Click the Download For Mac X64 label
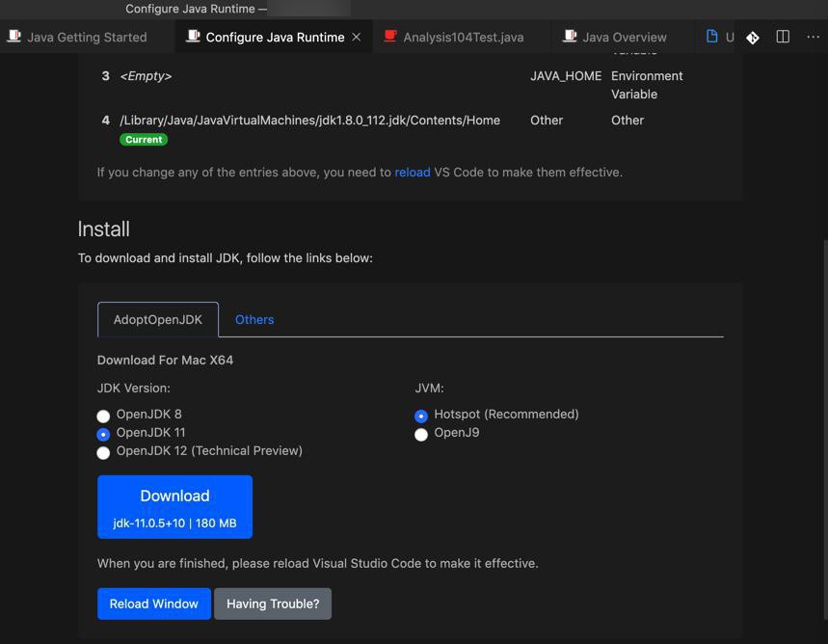 click(x=165, y=361)
